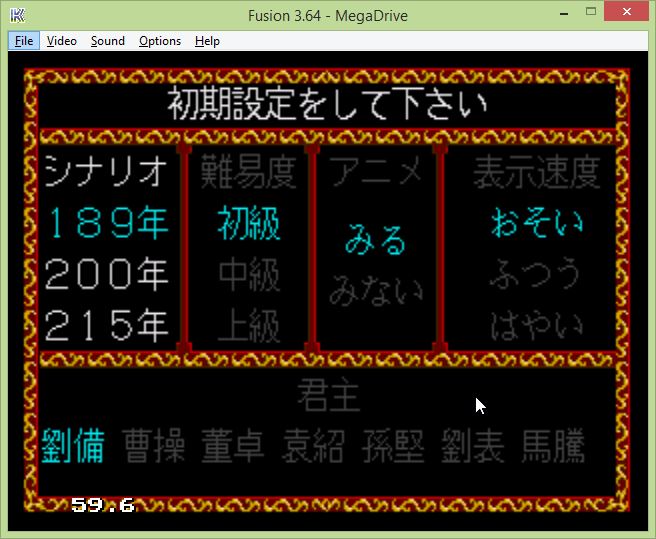This screenshot has width=656, height=539.
Task: Select the 200年 scenario
Action: [x=108, y=274]
